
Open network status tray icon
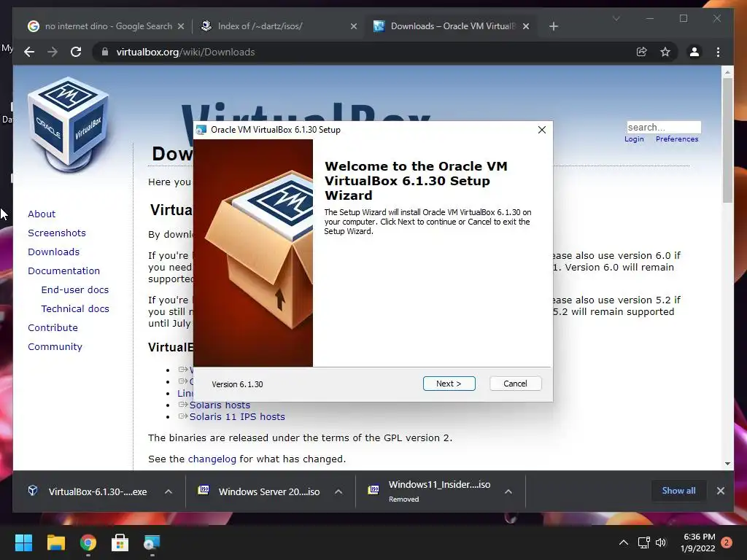(643, 542)
